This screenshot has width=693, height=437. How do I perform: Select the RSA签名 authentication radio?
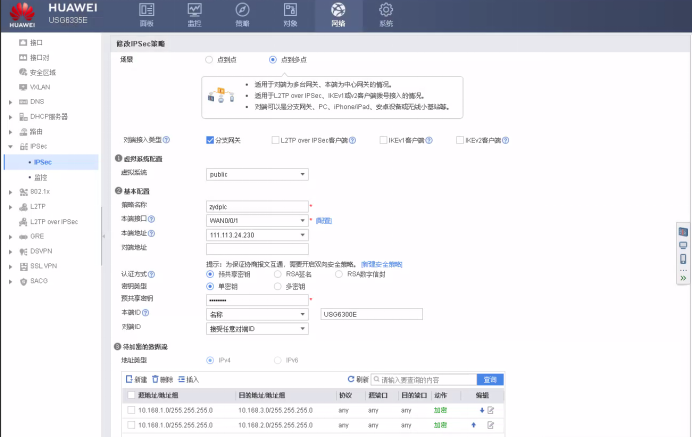point(278,274)
